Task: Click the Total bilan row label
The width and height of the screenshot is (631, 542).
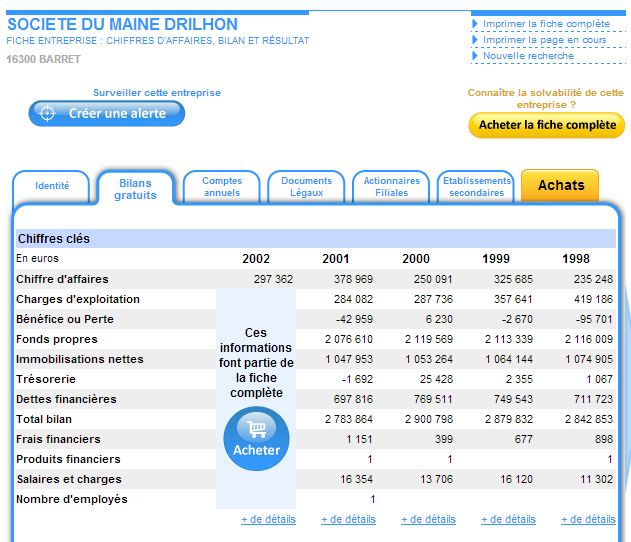Action: point(44,419)
